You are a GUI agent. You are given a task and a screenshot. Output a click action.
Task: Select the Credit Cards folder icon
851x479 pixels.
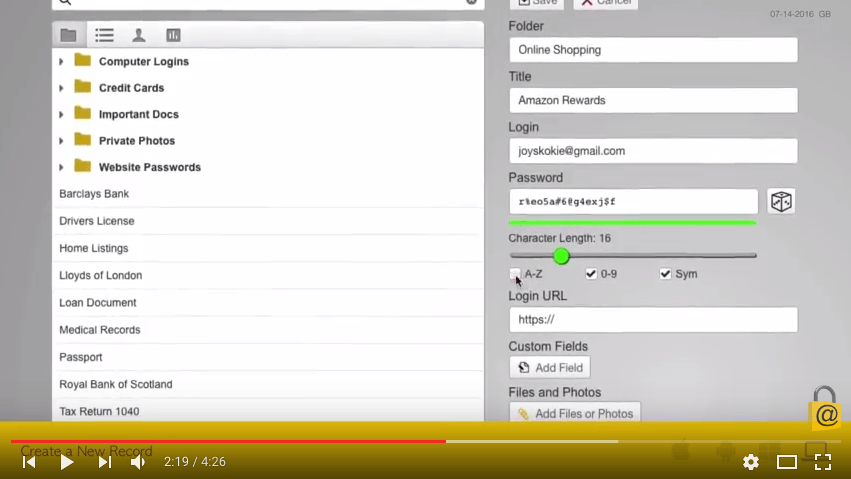82,86
